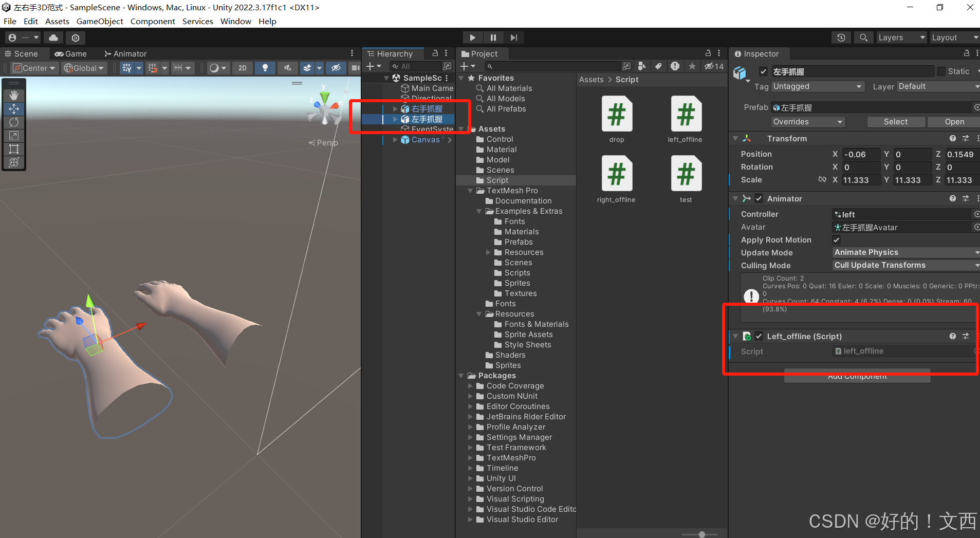This screenshot has height=538, width=980.
Task: Open the Culling Mode dropdown
Action: [x=905, y=265]
